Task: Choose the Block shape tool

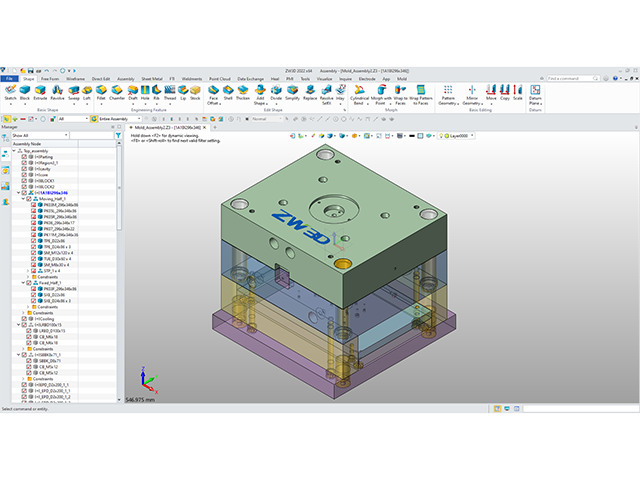Action: (x=25, y=93)
